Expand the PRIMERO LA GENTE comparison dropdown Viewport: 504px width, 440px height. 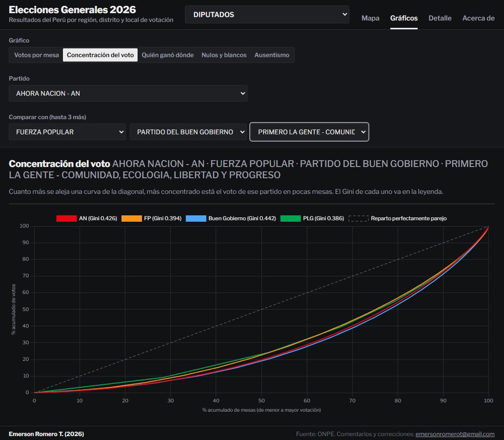click(x=309, y=132)
